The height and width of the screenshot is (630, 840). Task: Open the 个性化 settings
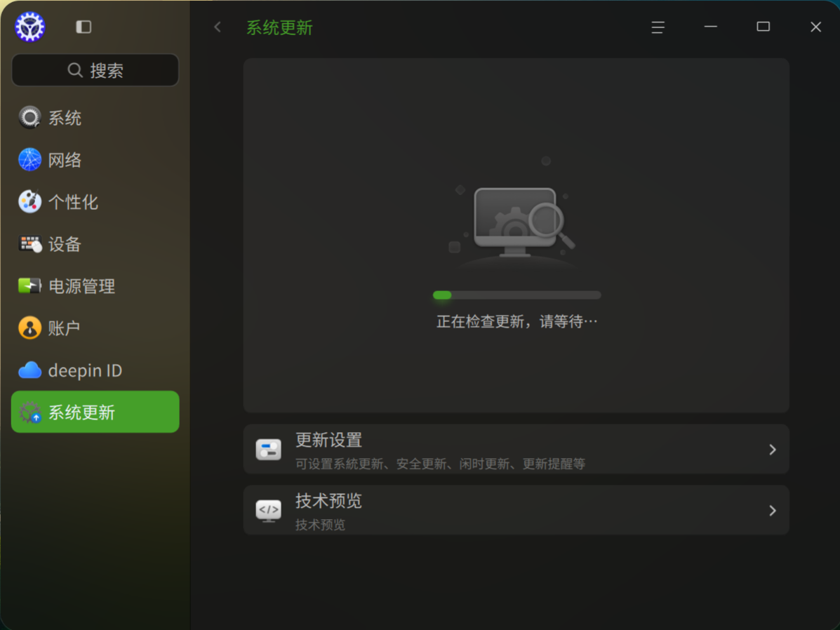click(x=95, y=202)
